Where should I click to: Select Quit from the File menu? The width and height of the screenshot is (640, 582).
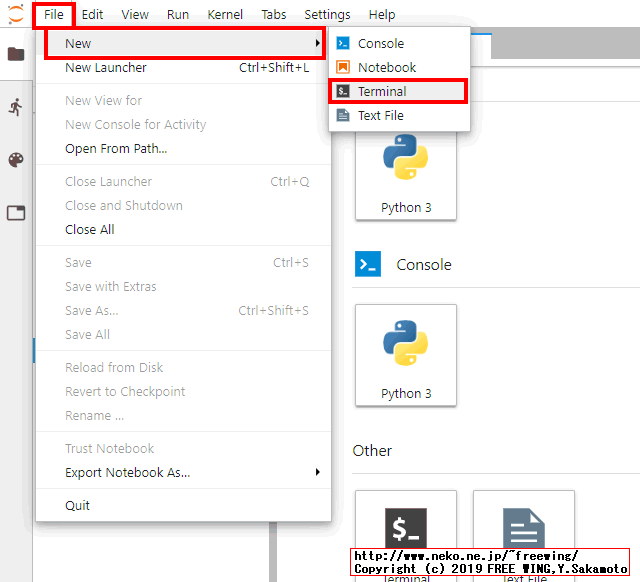tap(78, 506)
